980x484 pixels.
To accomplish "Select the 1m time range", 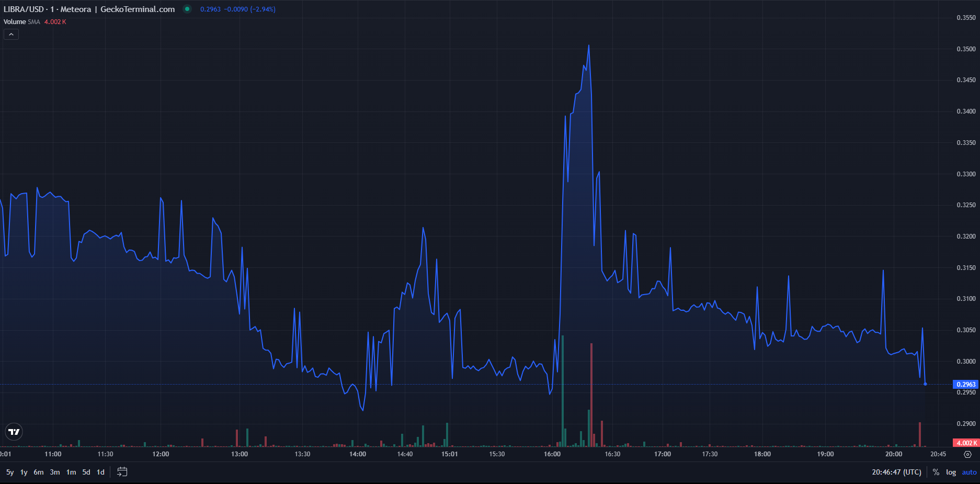I will pos(71,472).
